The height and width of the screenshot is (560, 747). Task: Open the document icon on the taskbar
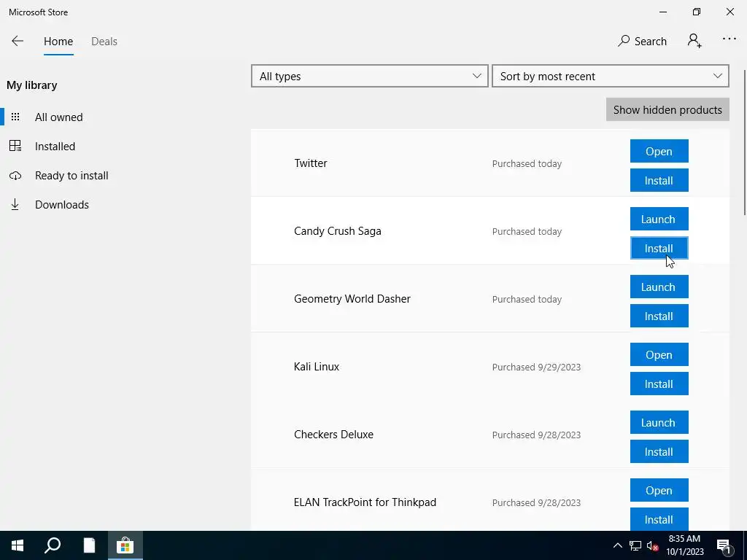(89, 545)
